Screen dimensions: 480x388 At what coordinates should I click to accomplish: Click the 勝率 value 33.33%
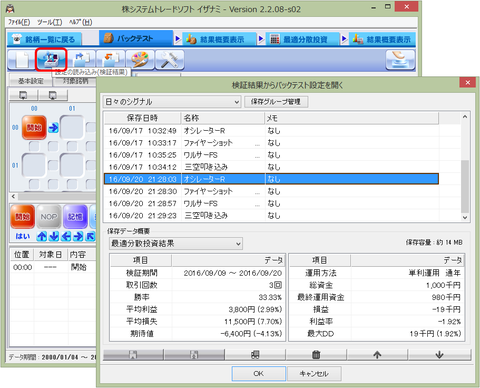[x=270, y=297]
